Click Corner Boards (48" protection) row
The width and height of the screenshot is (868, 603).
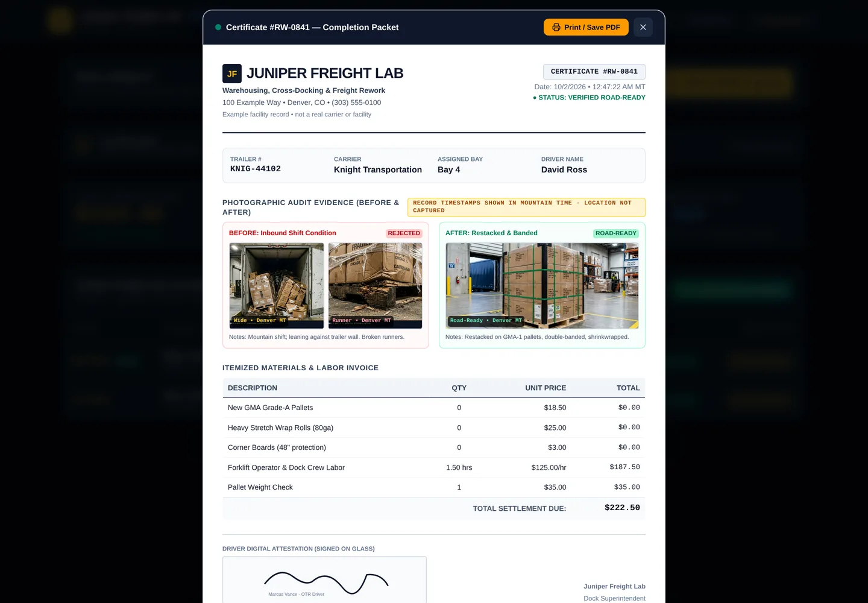click(x=434, y=447)
